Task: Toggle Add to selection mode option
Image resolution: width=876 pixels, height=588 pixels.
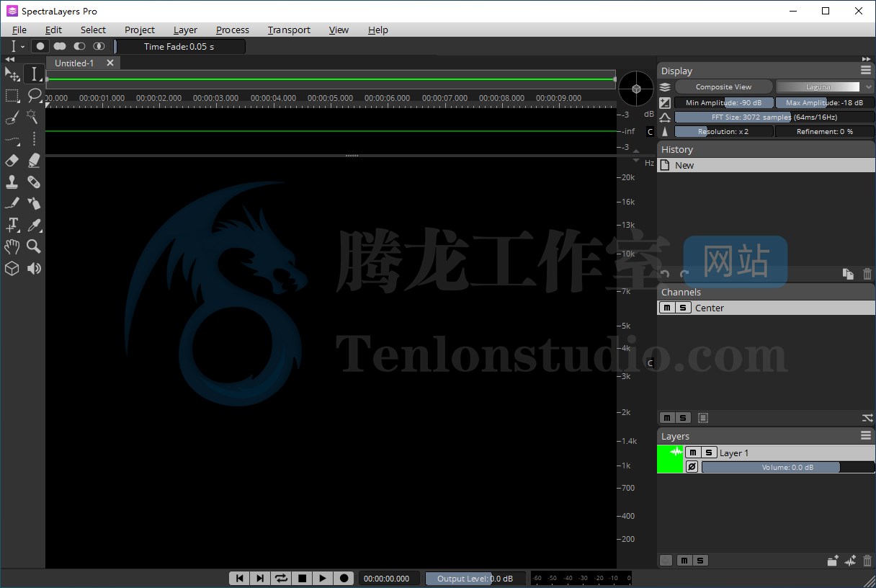Action: click(x=60, y=46)
